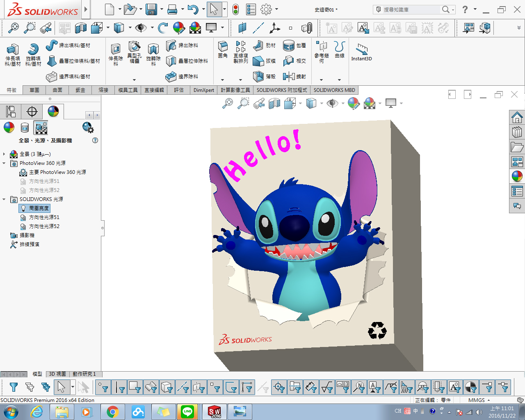Toggle Instant3D mode
Image resolution: width=525 pixels, height=420 pixels.
pyautogui.click(x=361, y=52)
